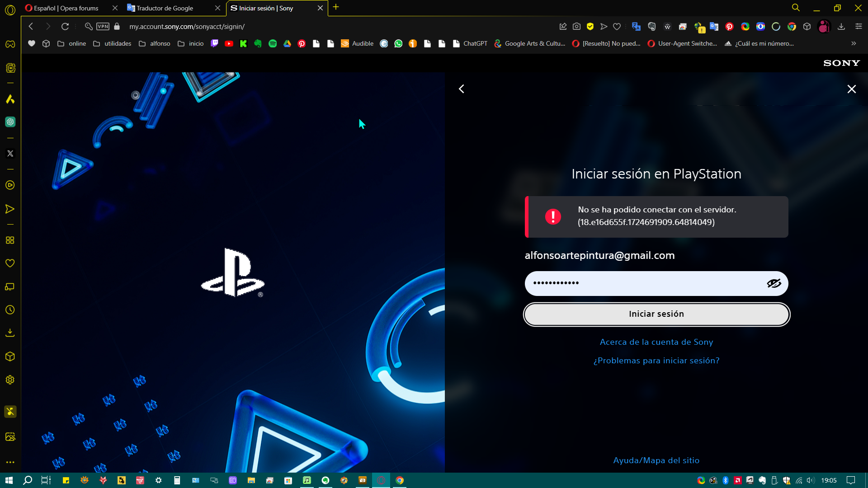The image size is (868, 488).
Task: Open sidebar Settings gear icon
Action: 10,380
